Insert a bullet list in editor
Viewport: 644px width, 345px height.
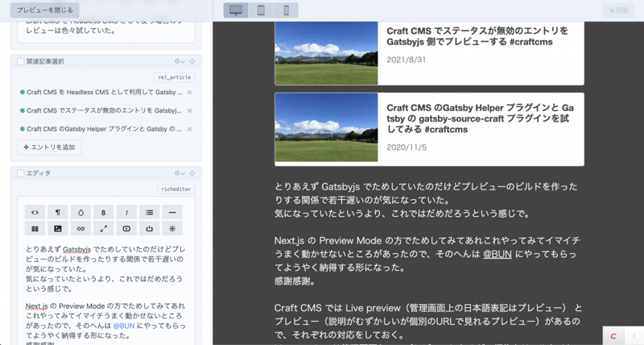(x=150, y=213)
